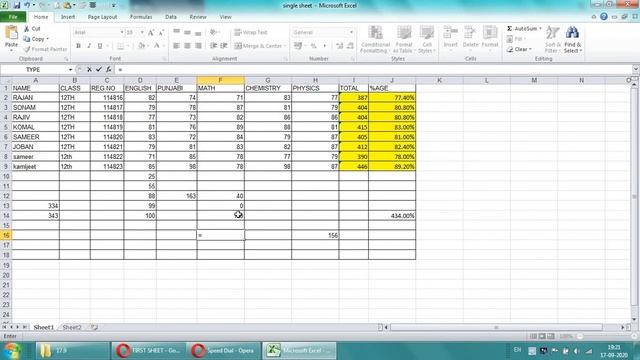
Task: Switch to the View tab
Action: 225,17
